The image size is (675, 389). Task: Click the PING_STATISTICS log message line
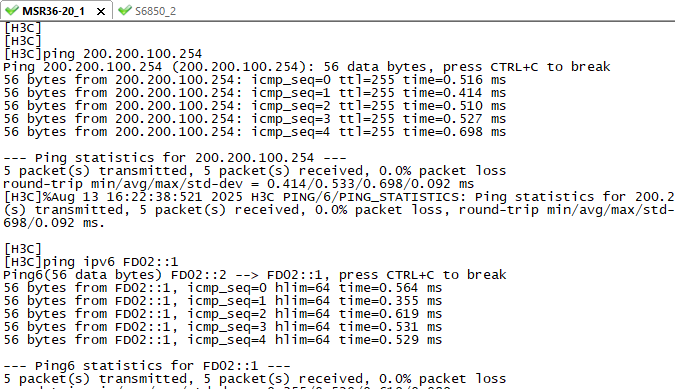[339, 197]
